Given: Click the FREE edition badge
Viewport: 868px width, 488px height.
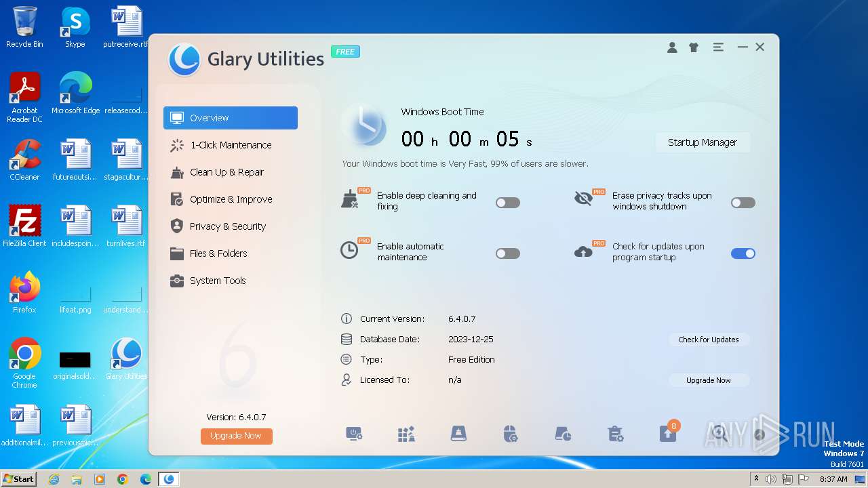Looking at the screenshot, I should click(345, 52).
